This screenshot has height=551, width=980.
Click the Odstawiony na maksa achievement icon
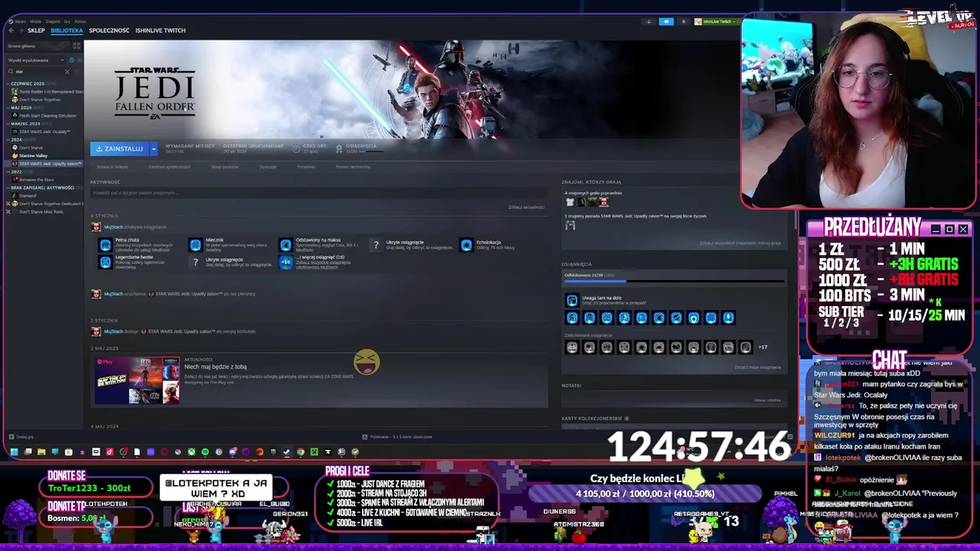286,245
